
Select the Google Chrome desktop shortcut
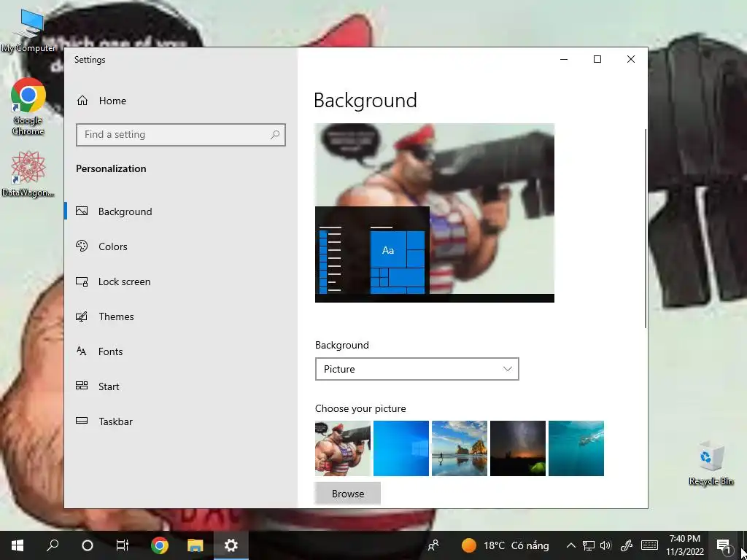28,106
